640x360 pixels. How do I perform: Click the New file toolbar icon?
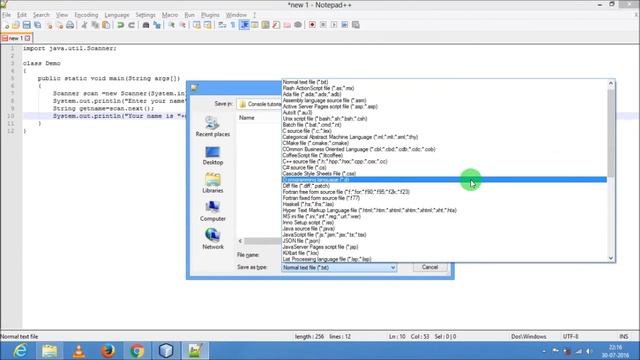pos(6,25)
